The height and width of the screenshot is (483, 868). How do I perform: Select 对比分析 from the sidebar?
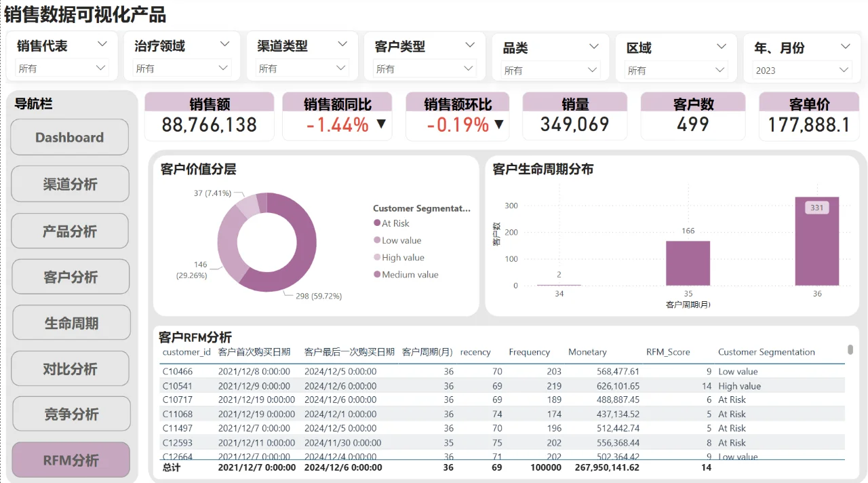70,368
